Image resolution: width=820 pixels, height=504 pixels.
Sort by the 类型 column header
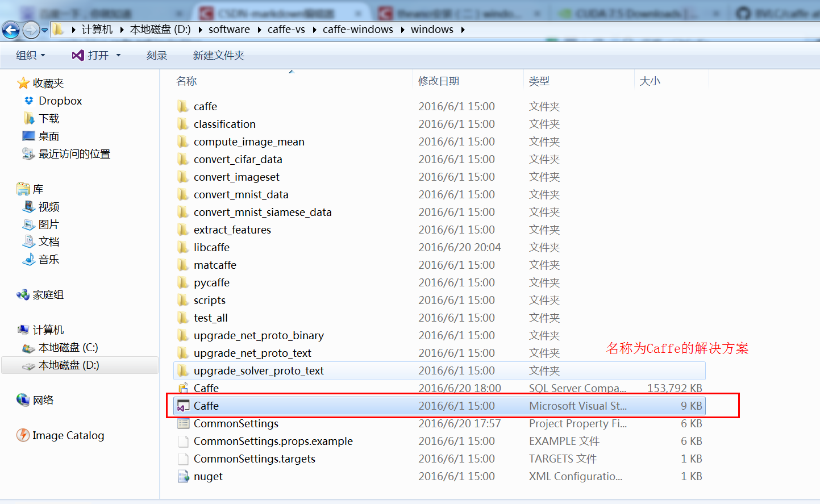click(539, 81)
